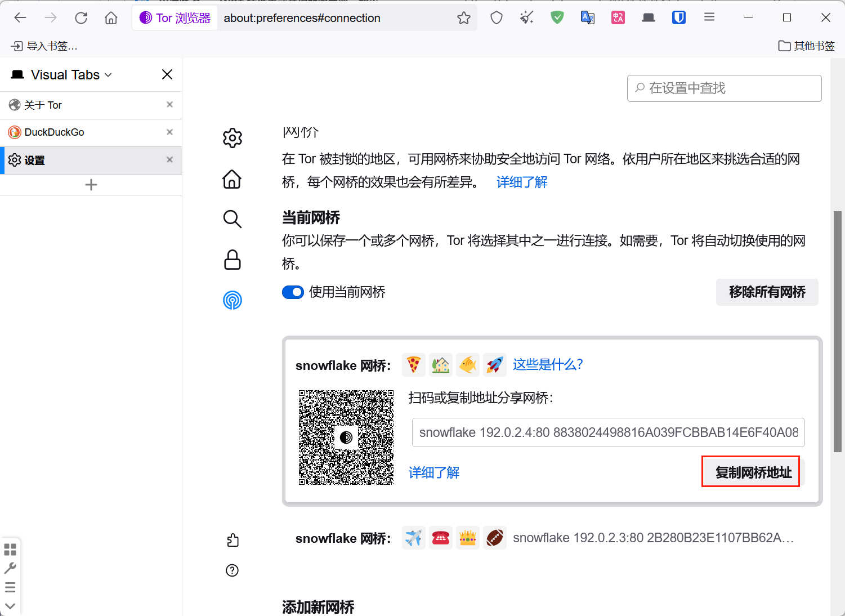The height and width of the screenshot is (616, 845).
Task: Close the 关于 Tor tab
Action: pos(169,105)
